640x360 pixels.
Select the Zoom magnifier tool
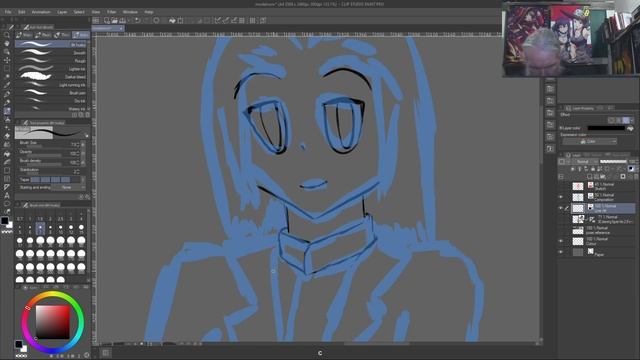coord(7,35)
